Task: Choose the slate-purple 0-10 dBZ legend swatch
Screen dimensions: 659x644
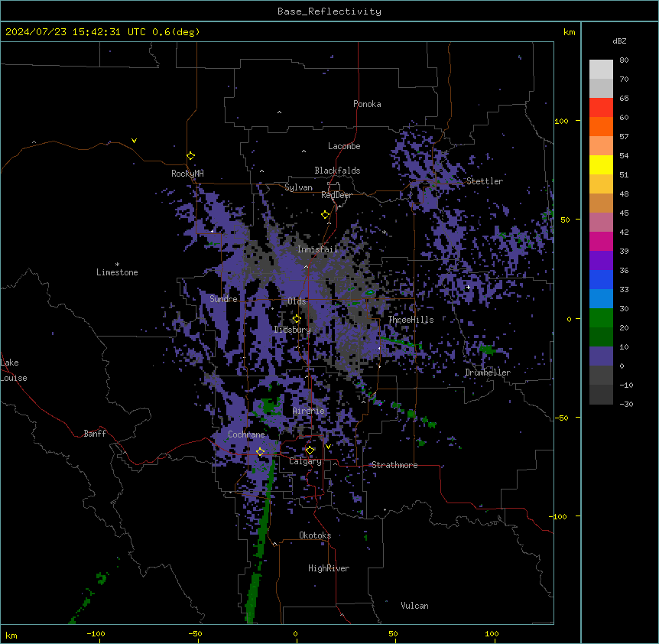Action: pyautogui.click(x=601, y=356)
